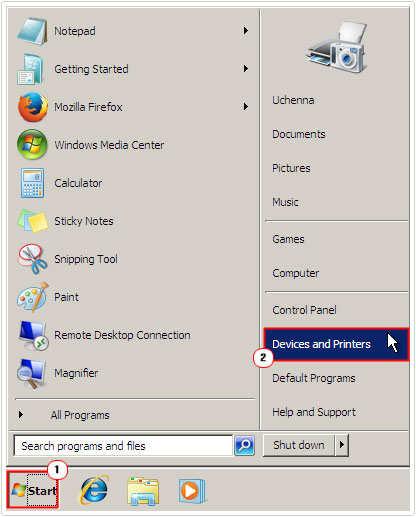The image size is (416, 517).
Task: Launch the Calculator icon
Action: pos(32,183)
